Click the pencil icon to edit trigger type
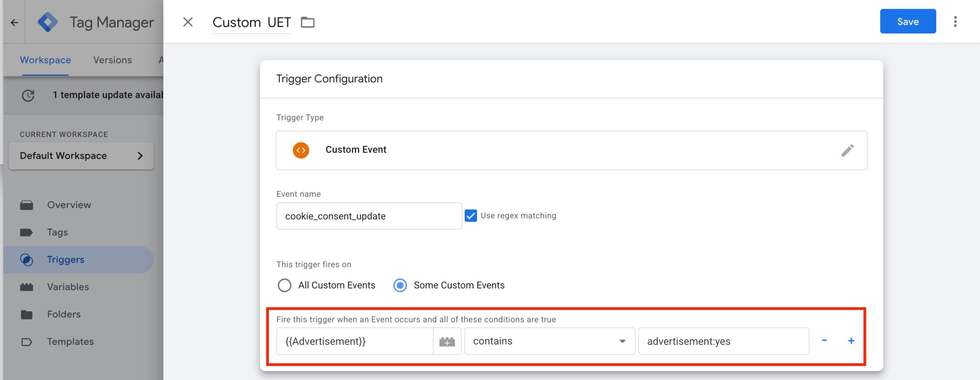Viewport: 980px width, 380px height. [x=847, y=150]
